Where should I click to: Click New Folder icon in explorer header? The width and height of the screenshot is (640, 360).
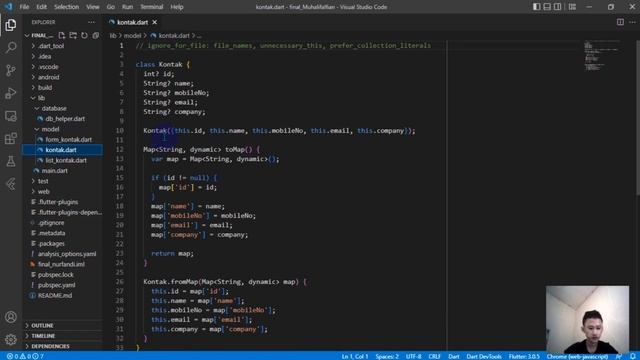tap(73, 36)
